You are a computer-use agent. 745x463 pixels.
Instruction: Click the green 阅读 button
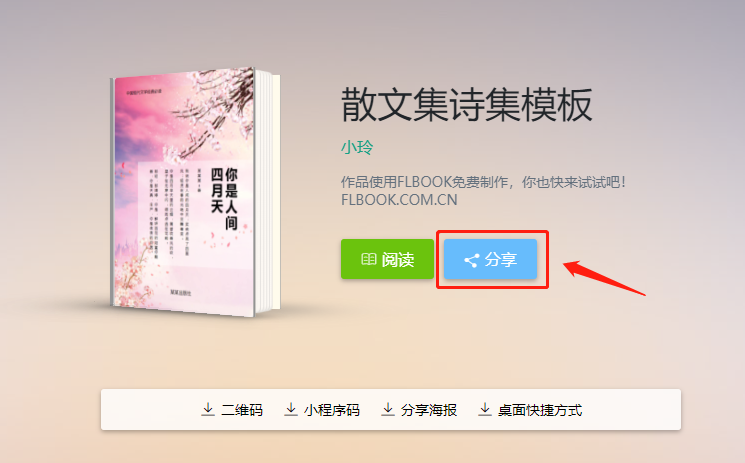coord(387,259)
